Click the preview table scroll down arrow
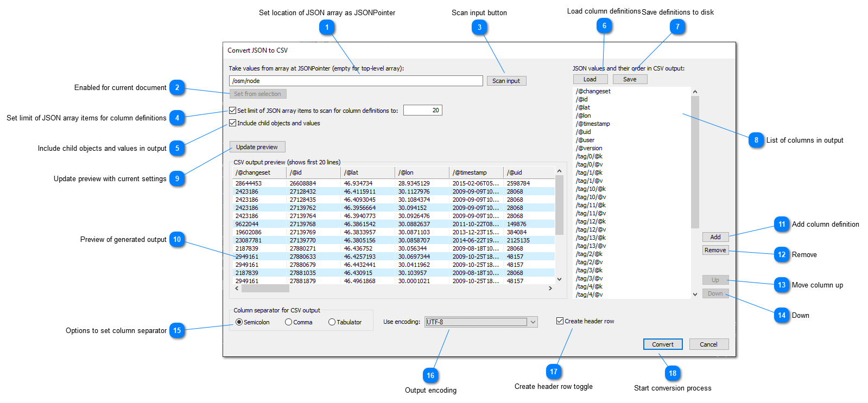Image resolution: width=868 pixels, height=403 pixels. point(559,279)
